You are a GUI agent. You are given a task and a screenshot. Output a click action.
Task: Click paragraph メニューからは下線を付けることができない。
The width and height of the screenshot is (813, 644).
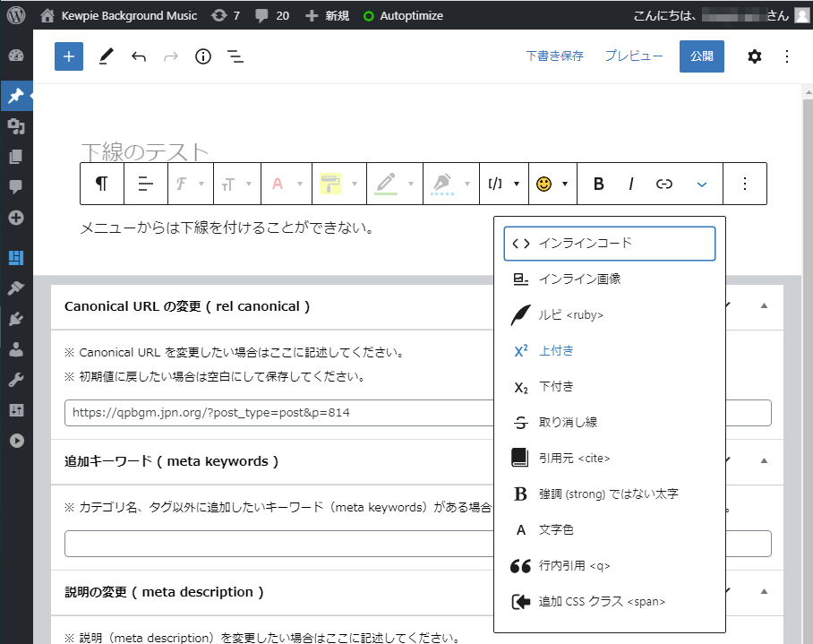tap(227, 228)
